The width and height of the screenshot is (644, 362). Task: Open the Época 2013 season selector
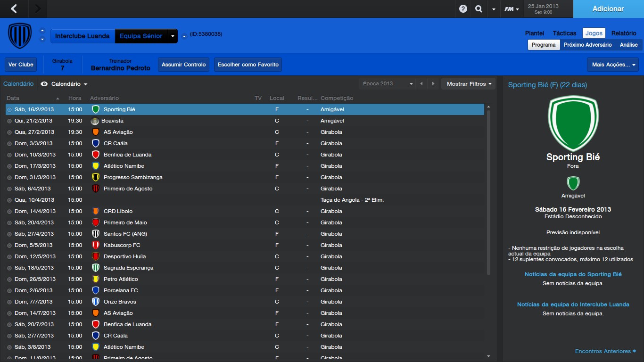point(387,83)
